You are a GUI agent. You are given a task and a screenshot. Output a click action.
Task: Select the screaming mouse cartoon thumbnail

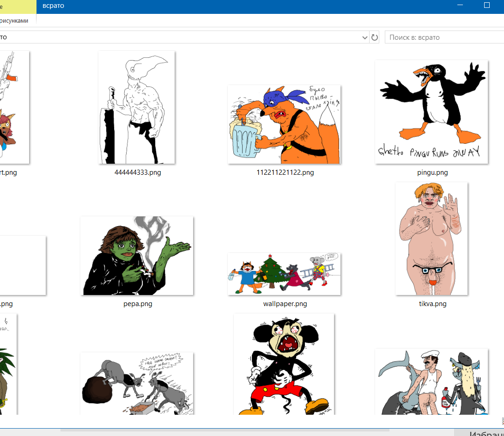pyautogui.click(x=284, y=364)
